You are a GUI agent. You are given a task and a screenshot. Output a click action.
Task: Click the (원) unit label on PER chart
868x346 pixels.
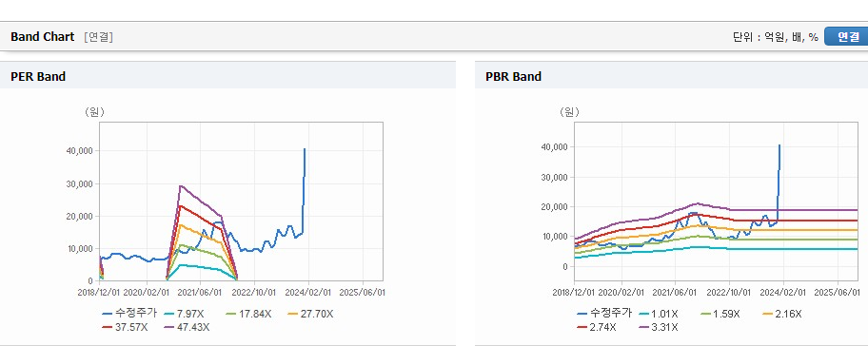[x=94, y=112]
